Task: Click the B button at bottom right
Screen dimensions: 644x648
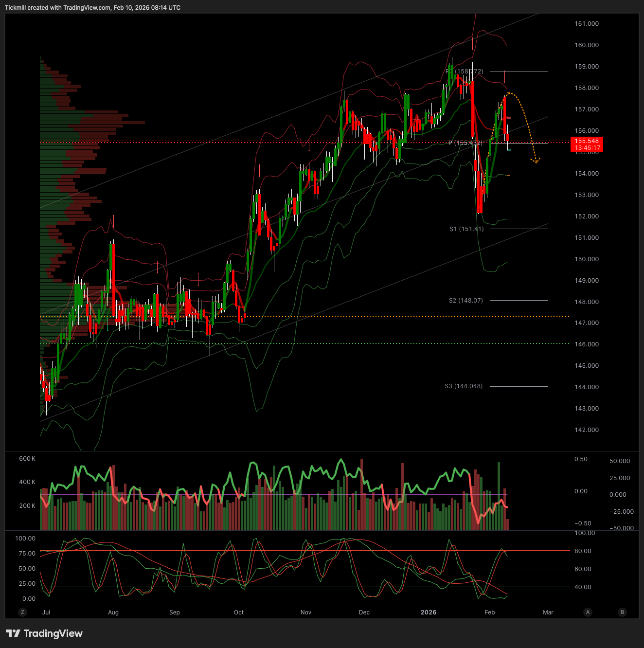Action: (x=622, y=612)
